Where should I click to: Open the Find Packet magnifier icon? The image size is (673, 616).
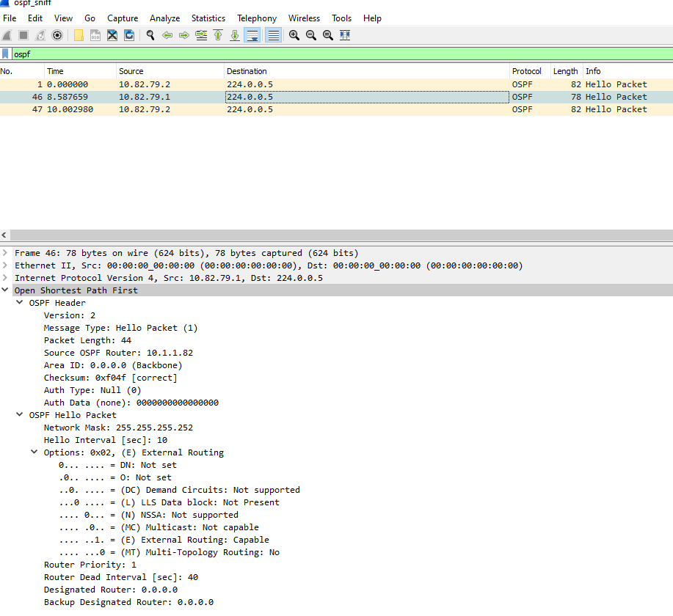150,34
